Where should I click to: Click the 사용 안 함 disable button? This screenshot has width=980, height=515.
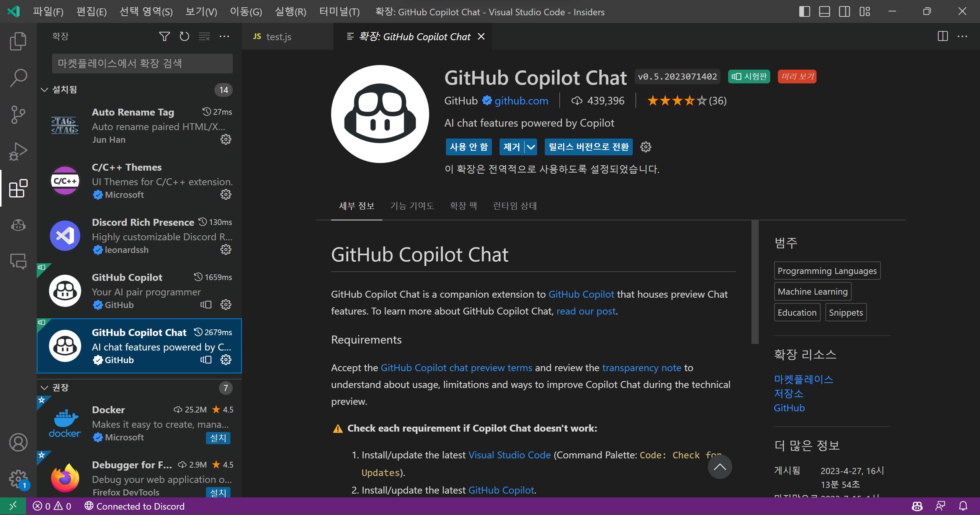point(469,147)
